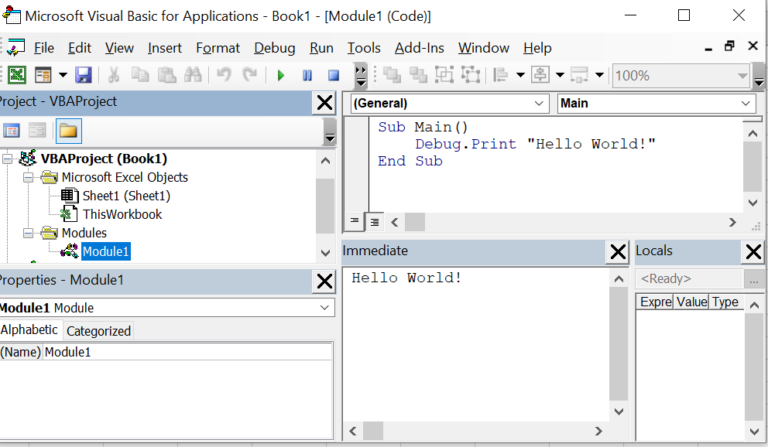Toggle Folders view in Project panel
The width and height of the screenshot is (768, 447).
[x=69, y=130]
